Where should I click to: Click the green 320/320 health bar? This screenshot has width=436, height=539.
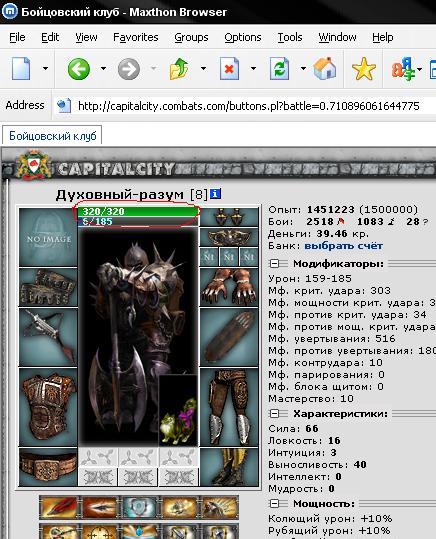click(138, 211)
